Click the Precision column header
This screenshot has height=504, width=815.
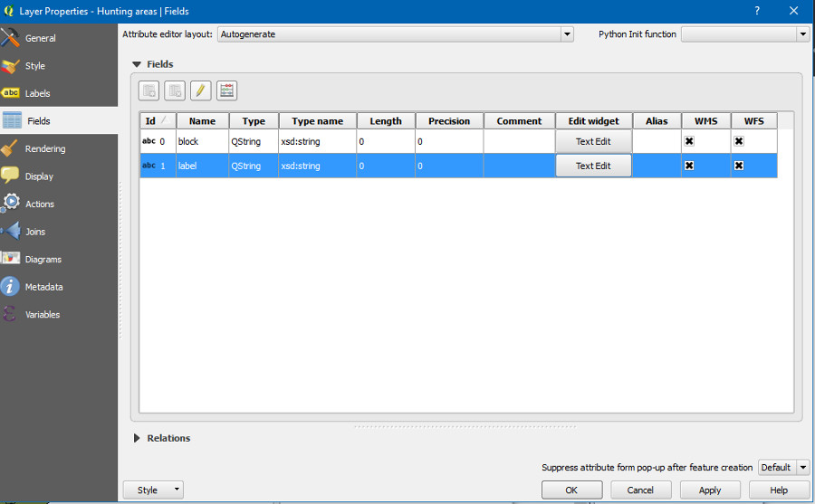point(449,120)
